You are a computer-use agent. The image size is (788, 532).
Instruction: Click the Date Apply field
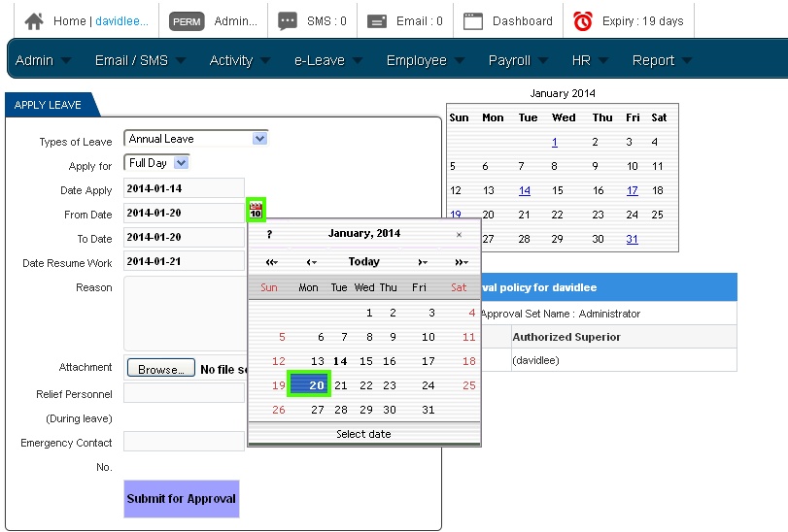(184, 188)
